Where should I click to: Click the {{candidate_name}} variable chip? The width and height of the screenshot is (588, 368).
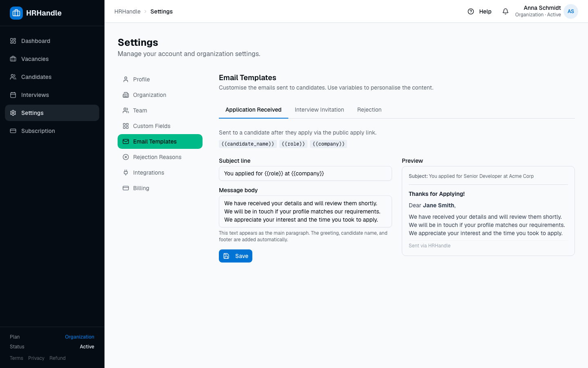click(x=248, y=144)
